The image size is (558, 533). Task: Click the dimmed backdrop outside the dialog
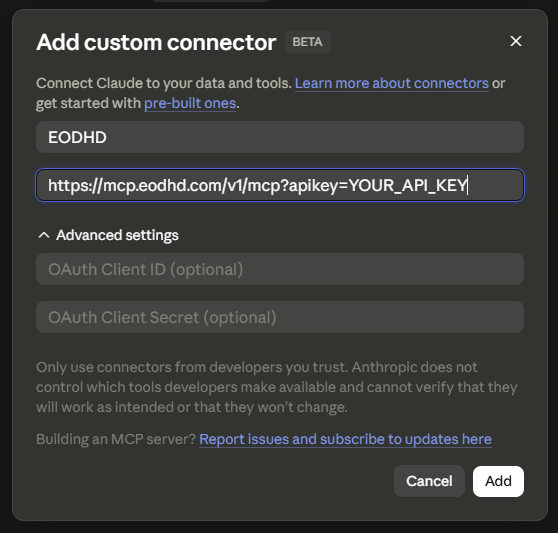[6, 267]
